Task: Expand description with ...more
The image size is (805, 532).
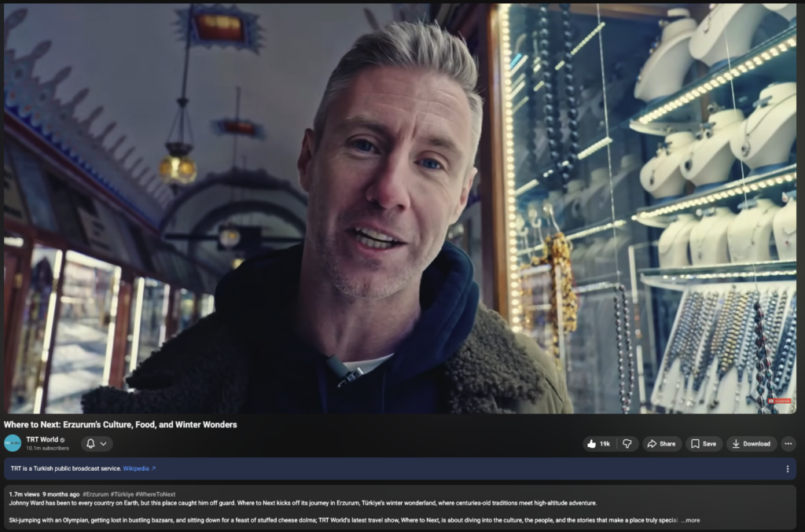Action: click(x=690, y=520)
